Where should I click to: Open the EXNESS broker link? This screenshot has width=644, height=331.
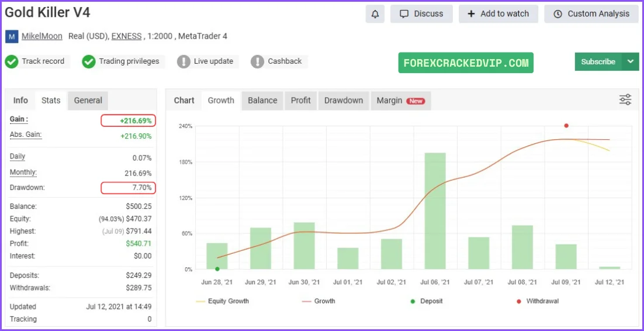(127, 36)
